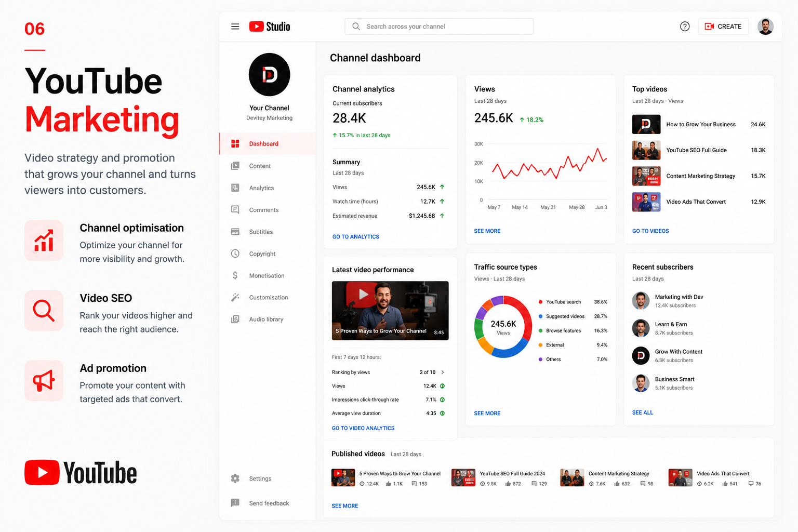Viewport: 798px width, 532px height.
Task: Click the Views row status icon in latest video
Action: coord(443,386)
